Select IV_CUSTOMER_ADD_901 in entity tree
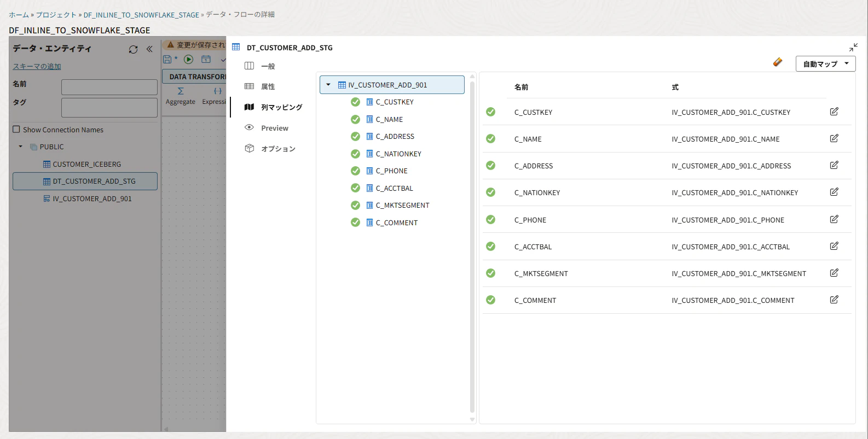The width and height of the screenshot is (868, 439). 92,198
